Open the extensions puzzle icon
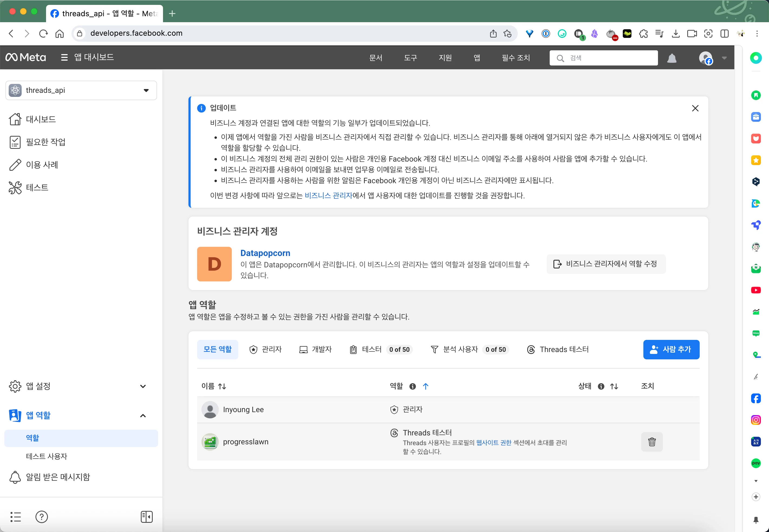This screenshot has width=769, height=532. coord(643,33)
